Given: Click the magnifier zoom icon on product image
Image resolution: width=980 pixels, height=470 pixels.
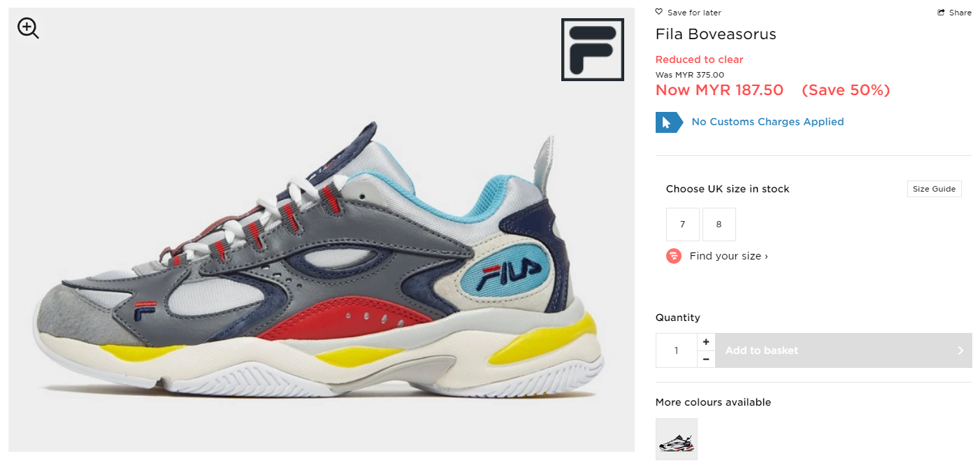Looking at the screenshot, I should tap(28, 28).
